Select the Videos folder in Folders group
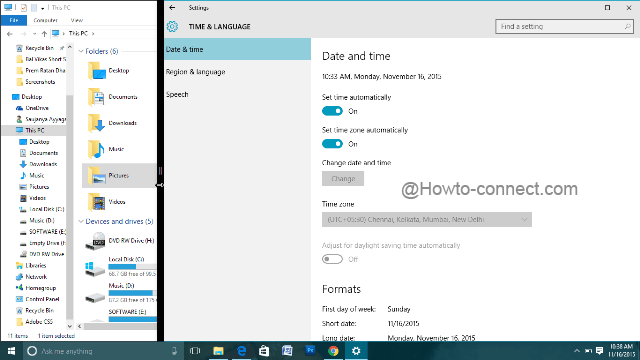The width and height of the screenshot is (640, 360). coord(107,202)
